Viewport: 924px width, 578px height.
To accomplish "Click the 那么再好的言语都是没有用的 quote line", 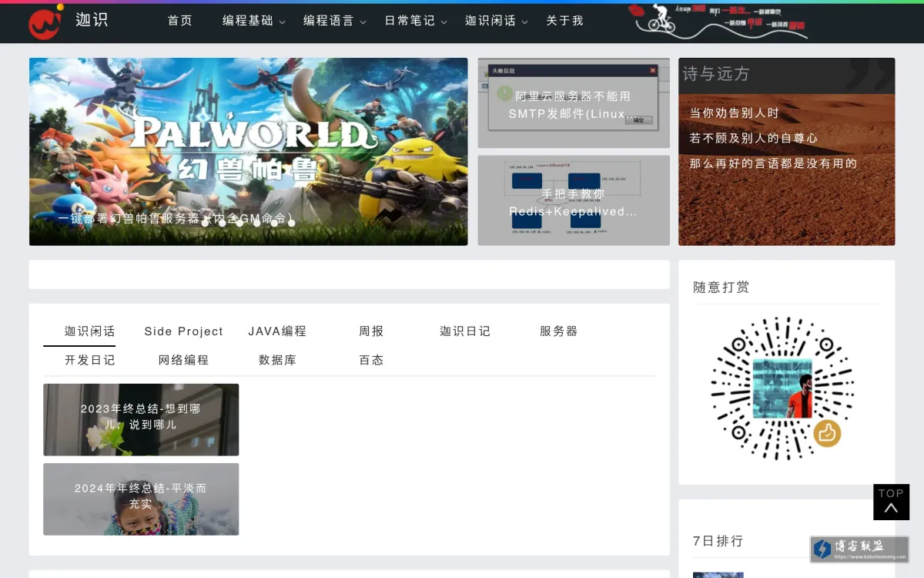I will 774,163.
